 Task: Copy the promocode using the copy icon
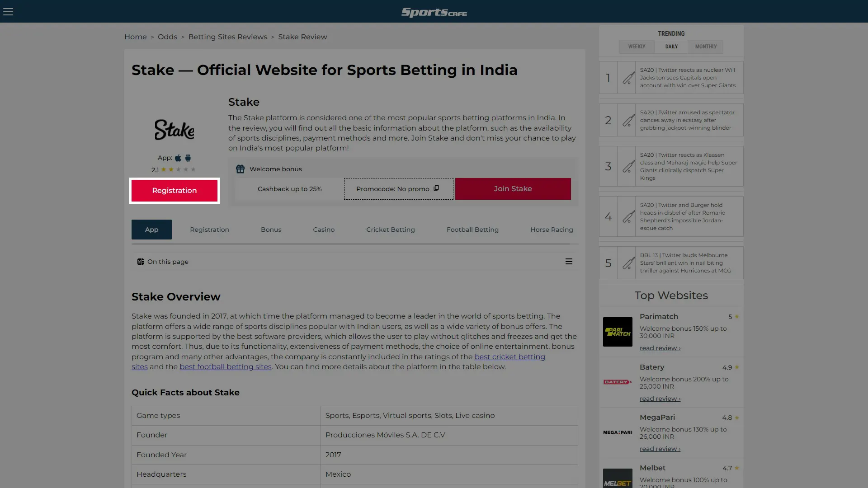[x=436, y=188]
